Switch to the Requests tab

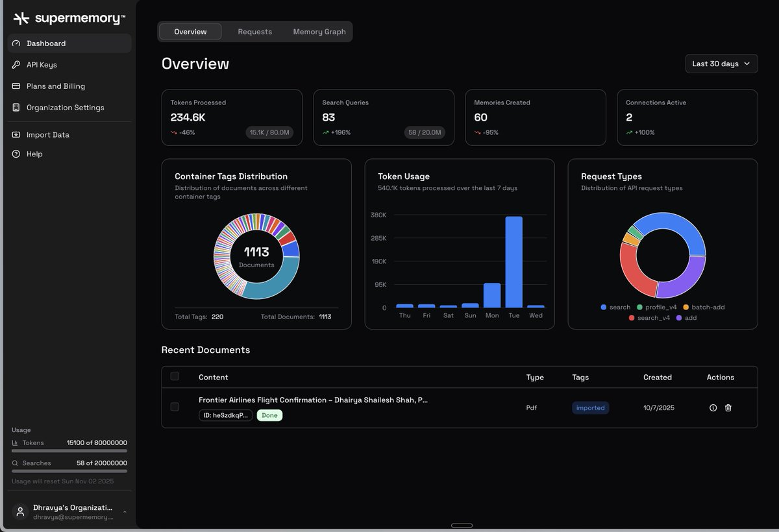point(254,32)
